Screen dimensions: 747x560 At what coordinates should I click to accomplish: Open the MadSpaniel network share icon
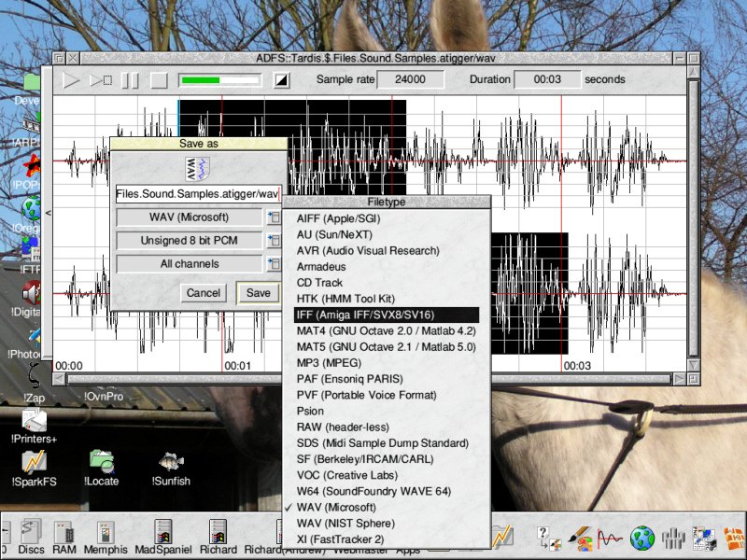coord(162,538)
